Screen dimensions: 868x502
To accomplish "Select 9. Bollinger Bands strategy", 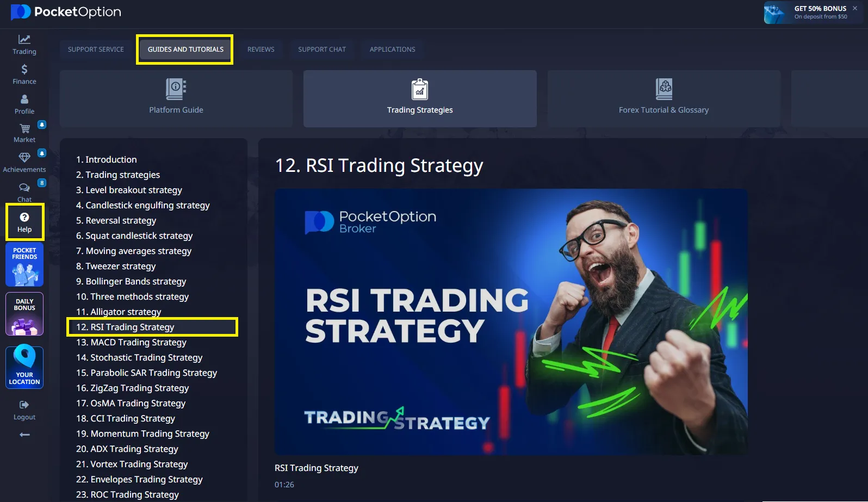I will (131, 281).
